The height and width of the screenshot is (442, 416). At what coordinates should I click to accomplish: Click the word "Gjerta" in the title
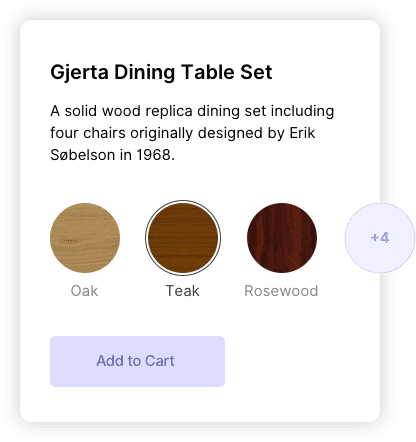point(79,73)
